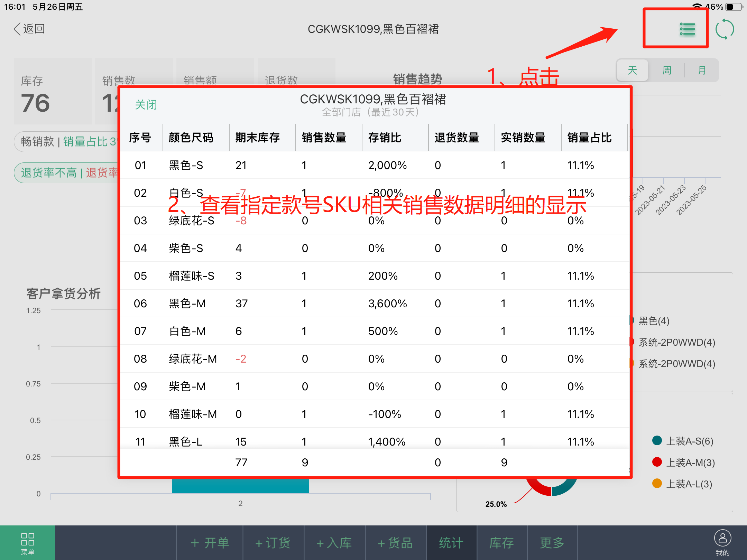Tap the refresh circular arrow icon
This screenshot has height=560, width=747.
(725, 29)
